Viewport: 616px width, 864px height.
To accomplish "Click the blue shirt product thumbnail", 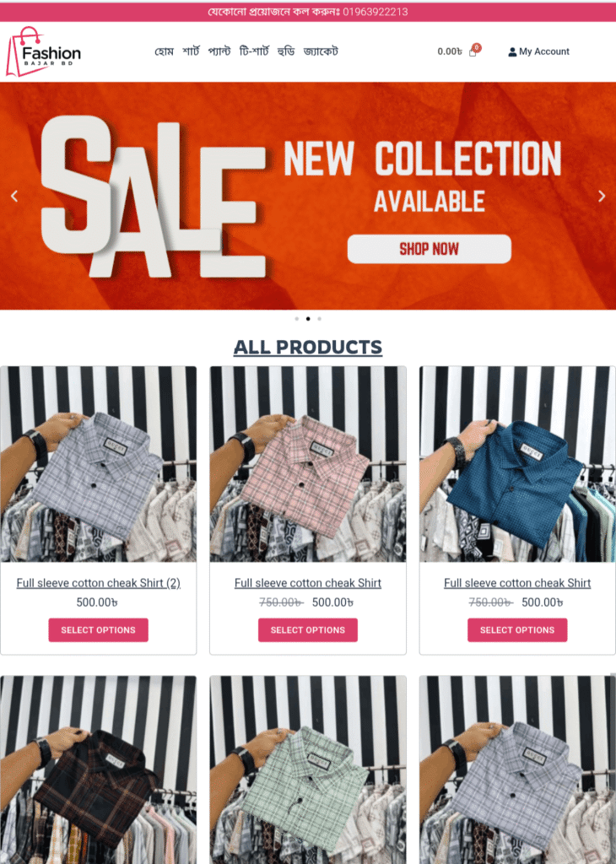I will (517, 464).
